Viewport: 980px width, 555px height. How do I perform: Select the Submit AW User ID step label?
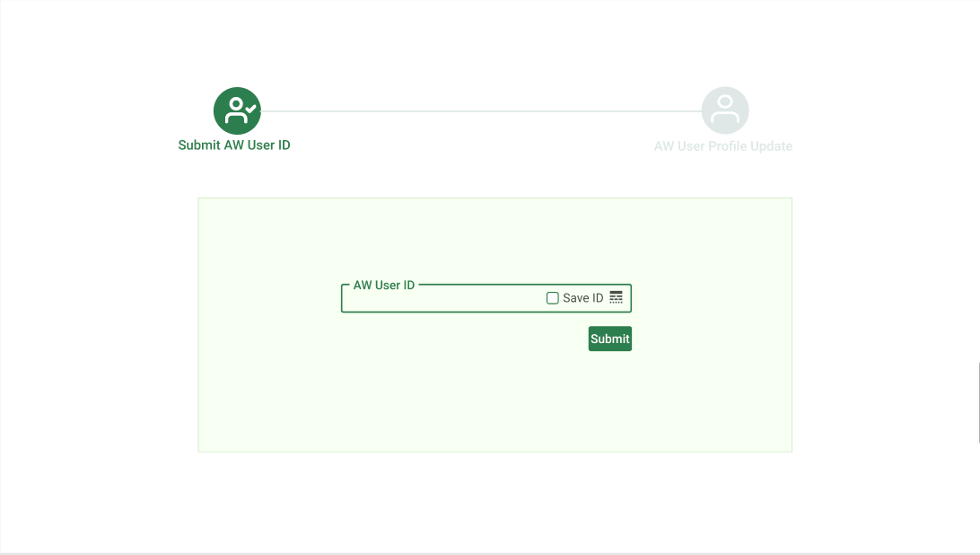click(234, 145)
